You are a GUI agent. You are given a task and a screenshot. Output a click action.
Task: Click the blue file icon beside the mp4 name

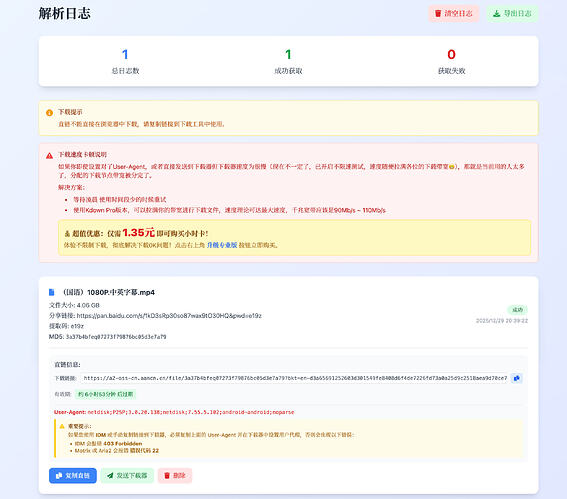point(52,292)
